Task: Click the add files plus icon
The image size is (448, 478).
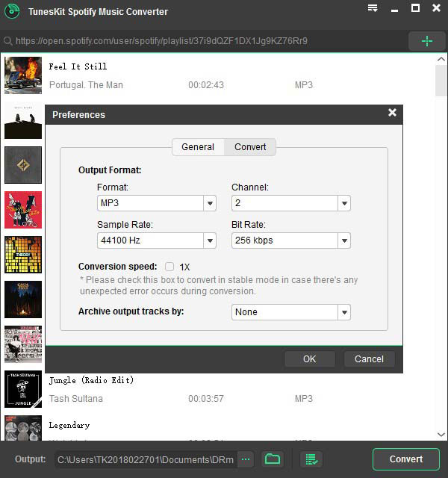Action: (x=426, y=41)
